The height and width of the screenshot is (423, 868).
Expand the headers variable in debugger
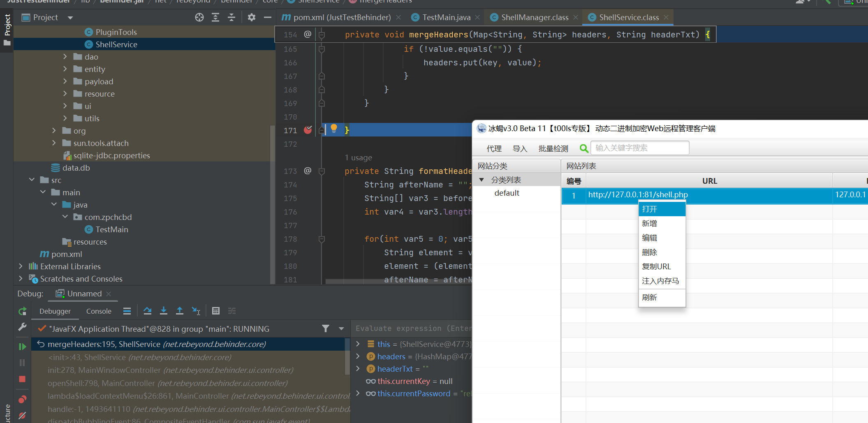(x=358, y=356)
